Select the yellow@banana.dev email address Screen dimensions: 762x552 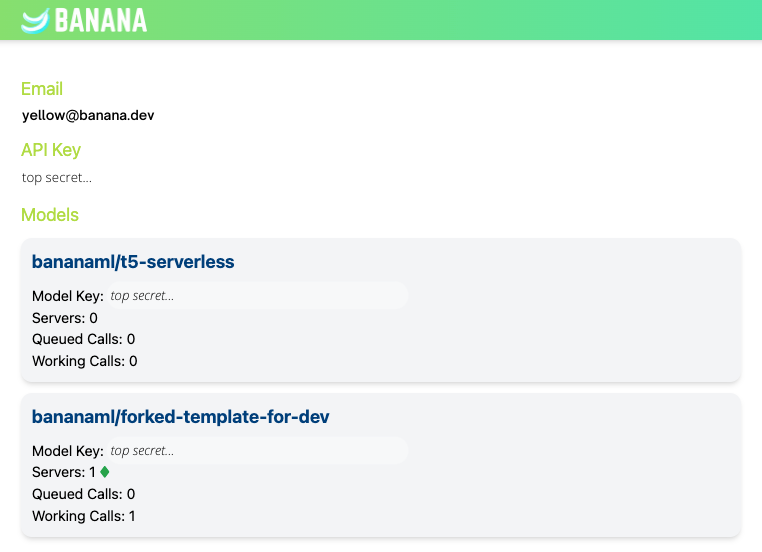pyautogui.click(x=88, y=115)
